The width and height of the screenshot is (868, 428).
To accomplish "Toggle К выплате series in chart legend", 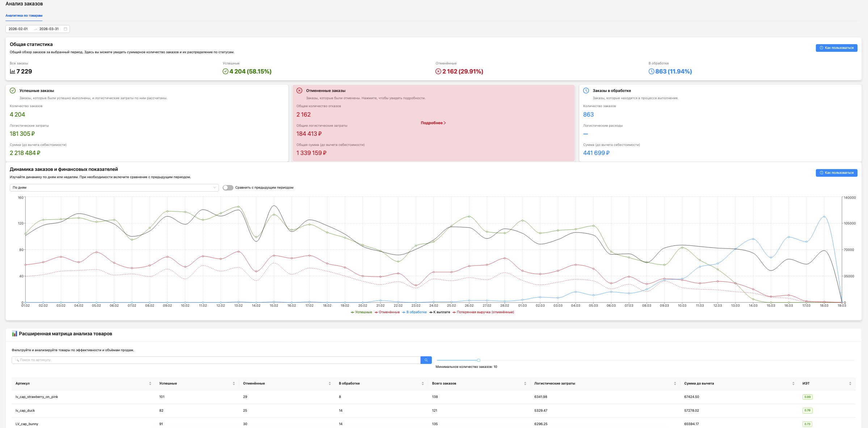I will pos(440,312).
